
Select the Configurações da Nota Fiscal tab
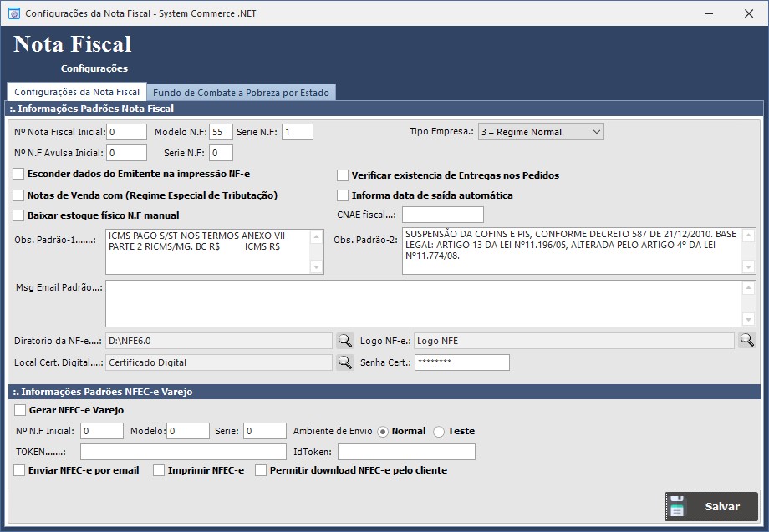pyautogui.click(x=77, y=92)
